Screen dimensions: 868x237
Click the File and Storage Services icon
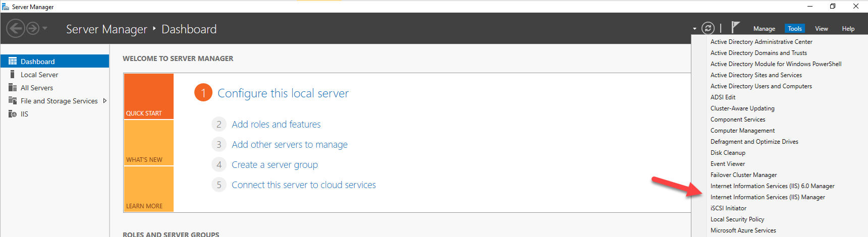13,100
